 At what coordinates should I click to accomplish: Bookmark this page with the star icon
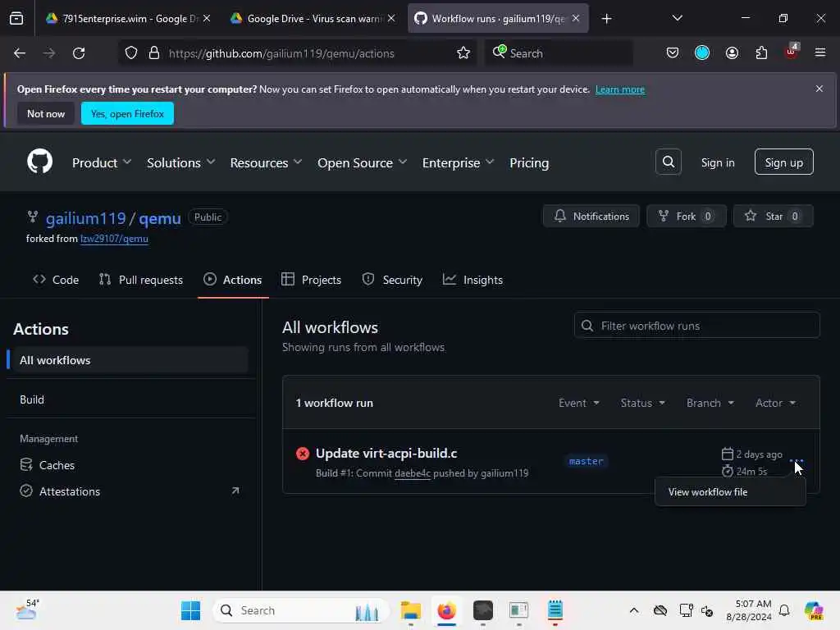pos(463,53)
